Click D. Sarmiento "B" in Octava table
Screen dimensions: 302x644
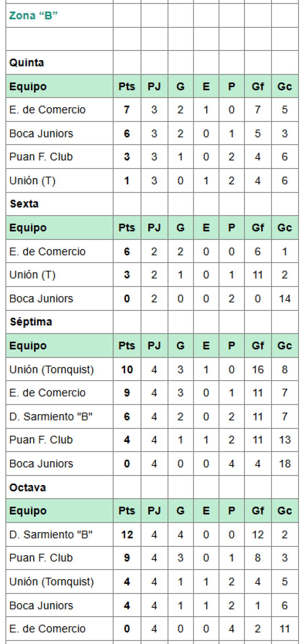[51, 534]
